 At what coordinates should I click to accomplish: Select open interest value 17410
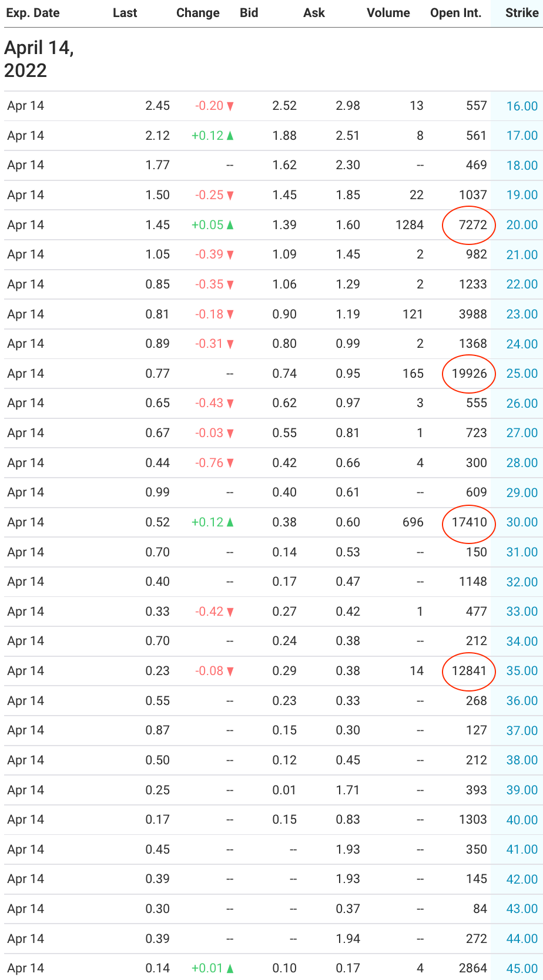tap(470, 522)
